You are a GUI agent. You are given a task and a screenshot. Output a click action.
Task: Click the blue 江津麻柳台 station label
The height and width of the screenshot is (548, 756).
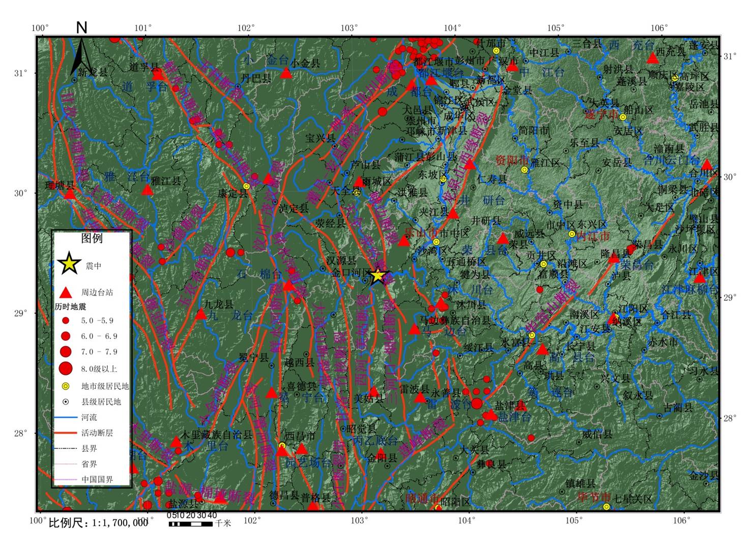tap(690, 290)
